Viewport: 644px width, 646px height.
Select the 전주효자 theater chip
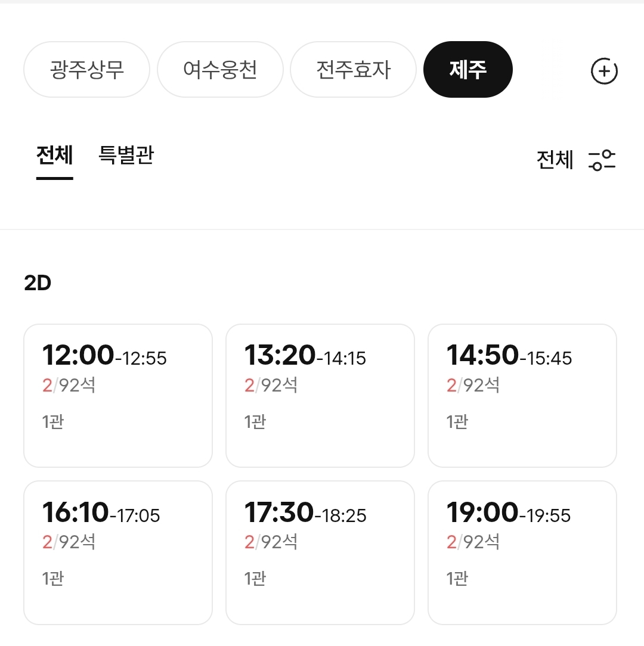[354, 70]
